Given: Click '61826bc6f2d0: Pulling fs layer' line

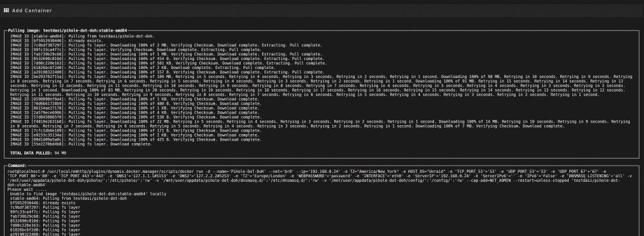Looking at the screenshot, I should [x=45, y=230].
